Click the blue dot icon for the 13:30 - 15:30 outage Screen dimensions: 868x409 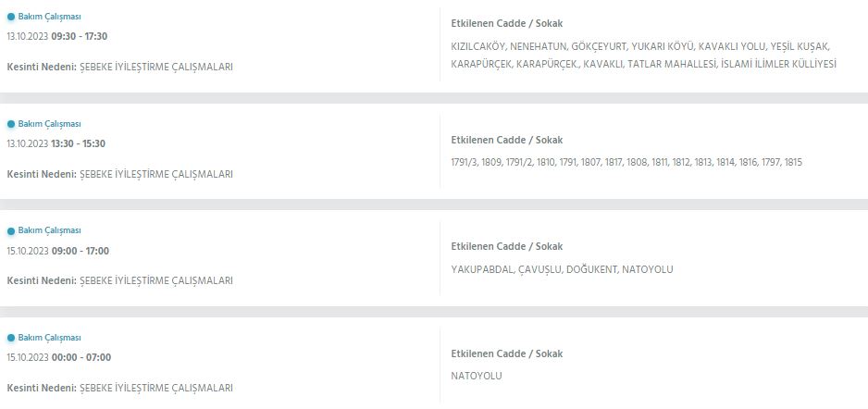pyautogui.click(x=11, y=124)
